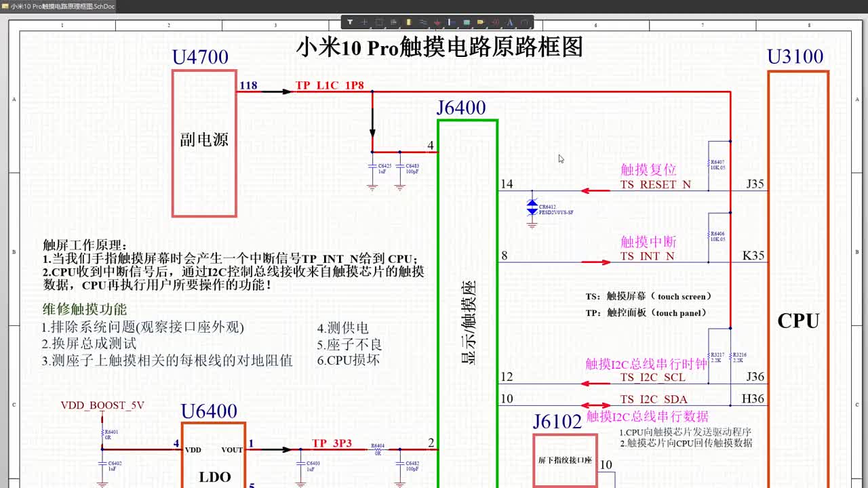This screenshot has height=488, width=868.
Task: Select resistor R6406 10K
Action: click(715, 235)
